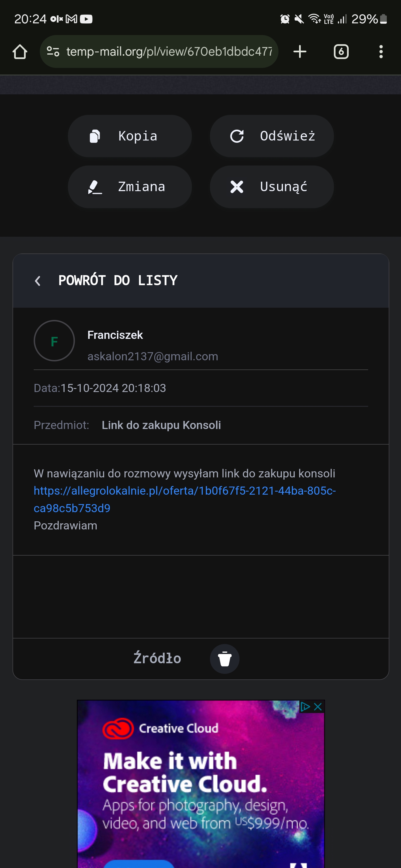
Task: Open the tab switcher showing 6 tabs
Action: pyautogui.click(x=341, y=52)
